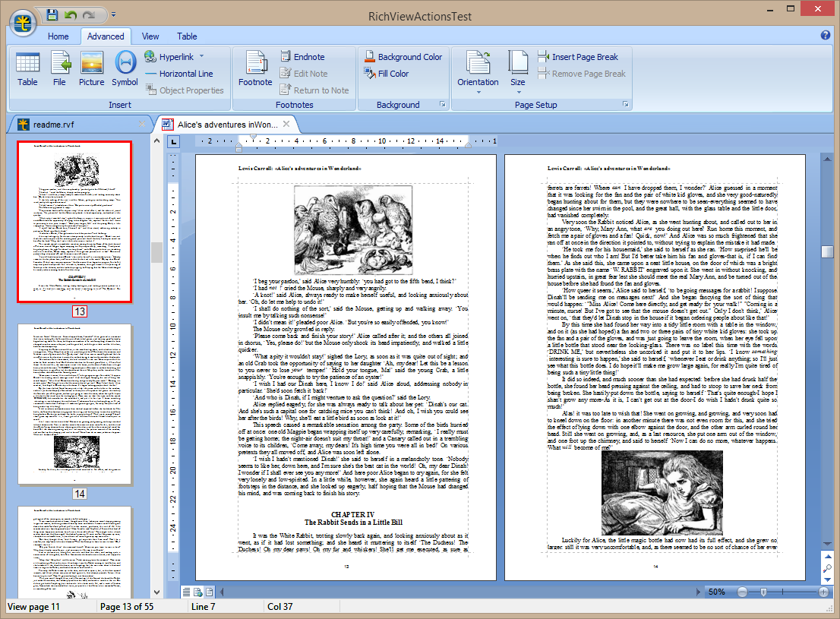Screen dimensions: 840x619
Task: Open the readme.rvf document tab
Action: 54,125
